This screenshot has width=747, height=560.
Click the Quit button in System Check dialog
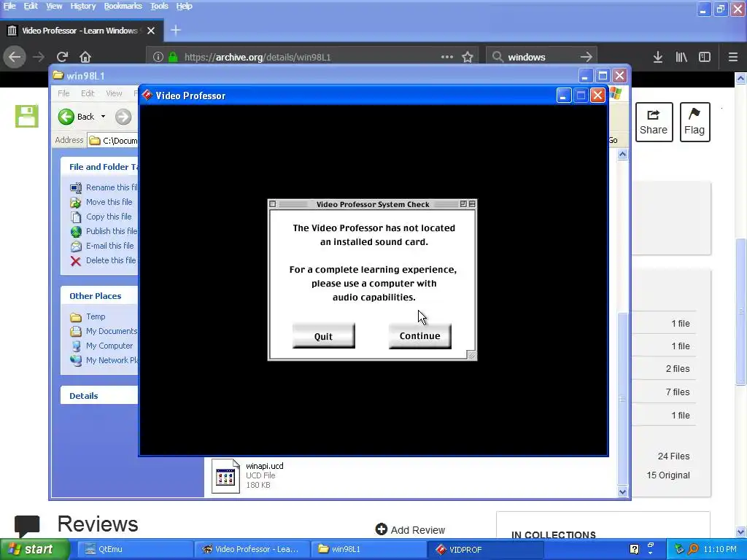323,336
